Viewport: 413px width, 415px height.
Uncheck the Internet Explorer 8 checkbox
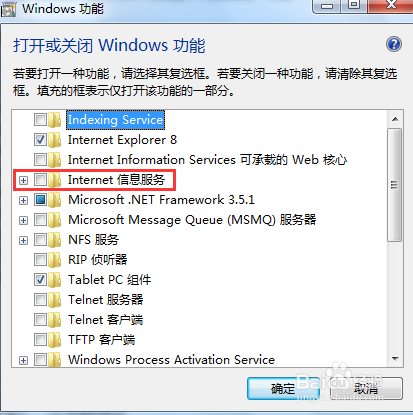coord(40,140)
